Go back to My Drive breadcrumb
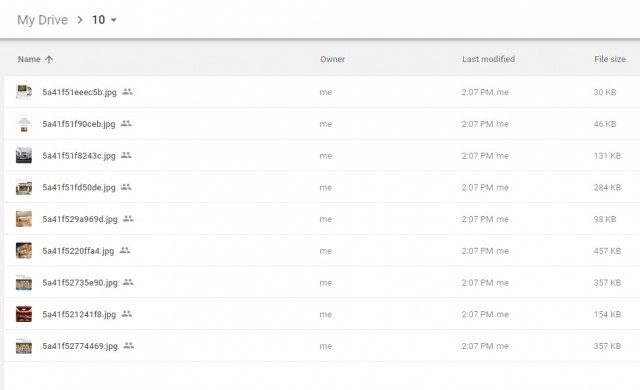Viewport: 640px width, 390px height. tap(42, 20)
